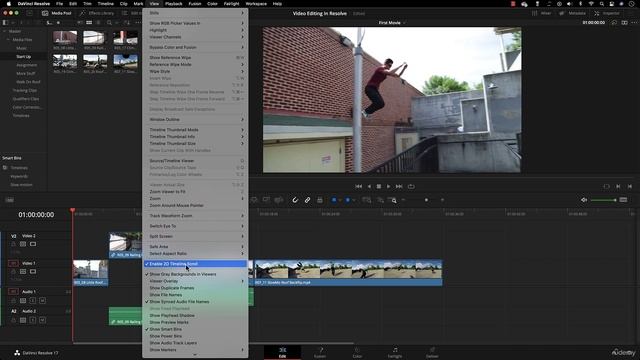Expand Viewer Channels submenu
This screenshot has width=640, height=360.
(x=195, y=37)
